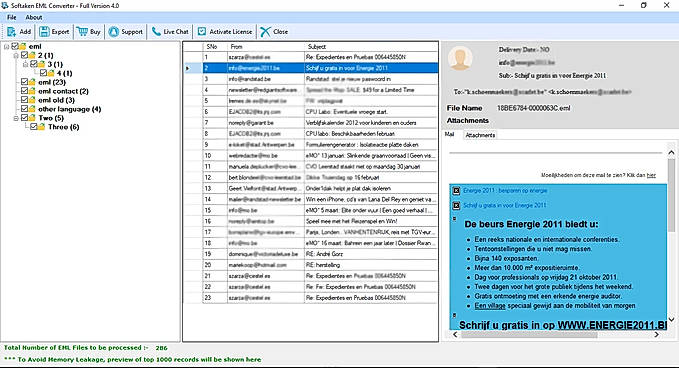Screen dimensions: 679x368
Task: Click preview horizontal scroll left arrow
Action: [x=455, y=335]
